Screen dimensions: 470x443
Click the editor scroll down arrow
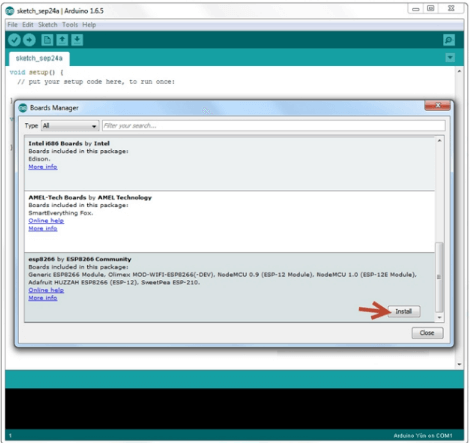(x=459, y=364)
